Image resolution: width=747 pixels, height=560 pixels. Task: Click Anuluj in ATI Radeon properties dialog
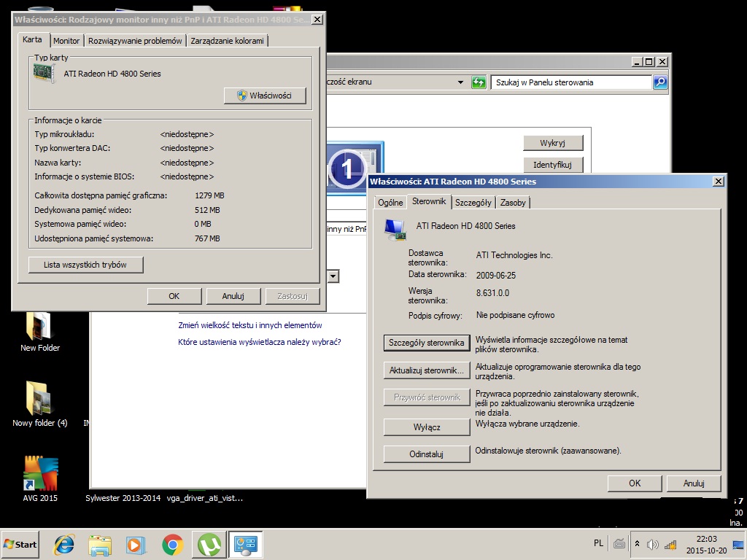694,483
